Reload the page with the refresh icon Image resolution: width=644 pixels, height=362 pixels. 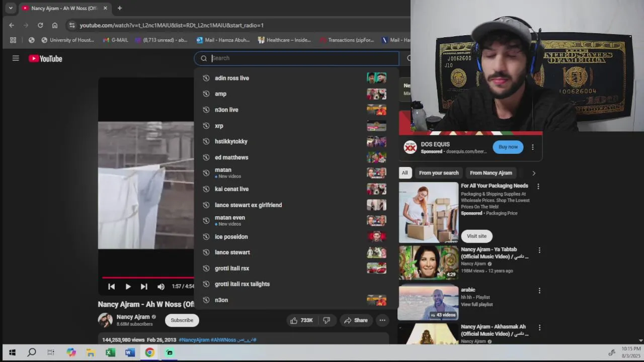click(x=40, y=25)
